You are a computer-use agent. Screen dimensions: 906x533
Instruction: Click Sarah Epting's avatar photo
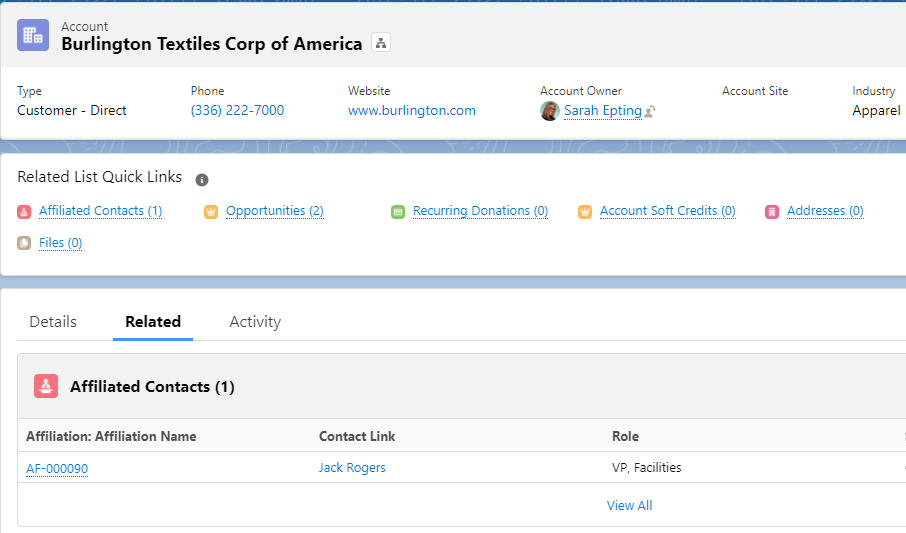(549, 110)
